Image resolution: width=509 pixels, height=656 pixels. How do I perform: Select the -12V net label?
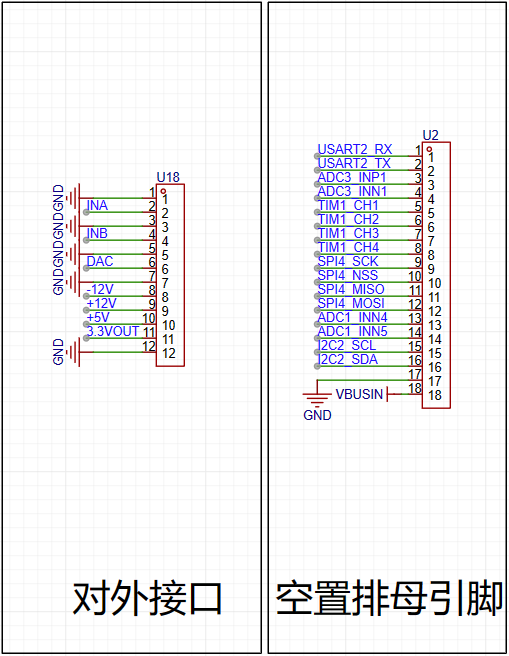pyautogui.click(x=100, y=290)
